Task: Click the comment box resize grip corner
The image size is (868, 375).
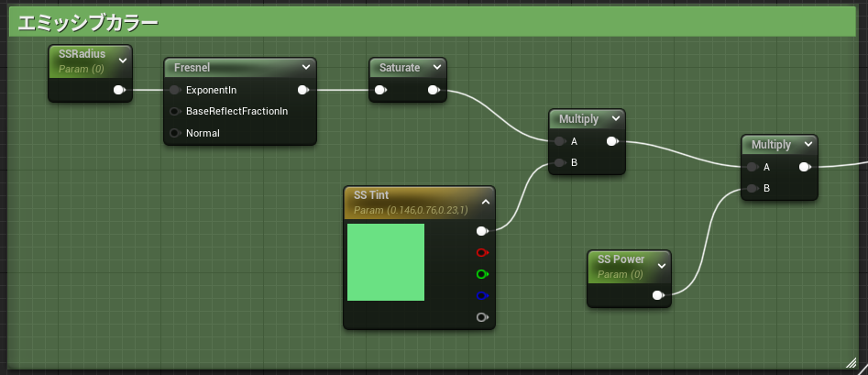Action: pos(851,363)
